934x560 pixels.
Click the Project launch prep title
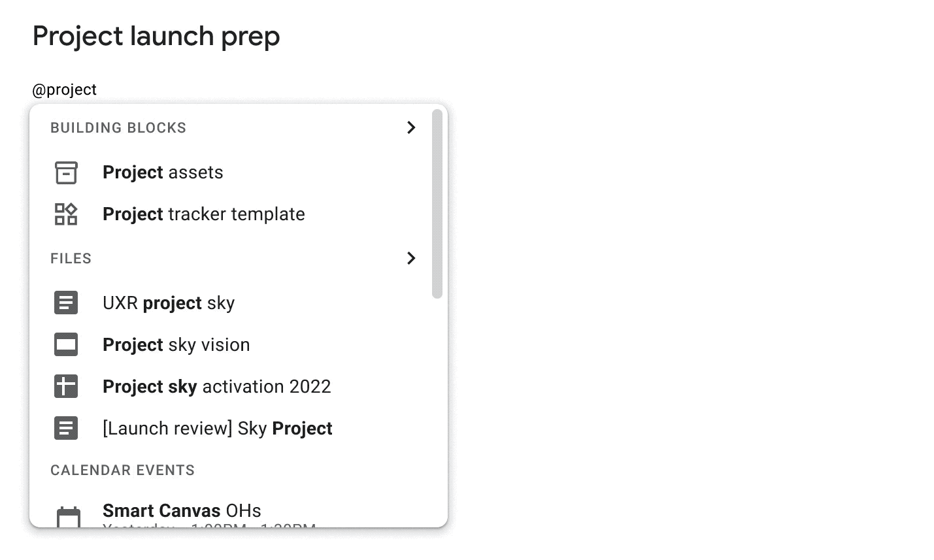coord(156,37)
